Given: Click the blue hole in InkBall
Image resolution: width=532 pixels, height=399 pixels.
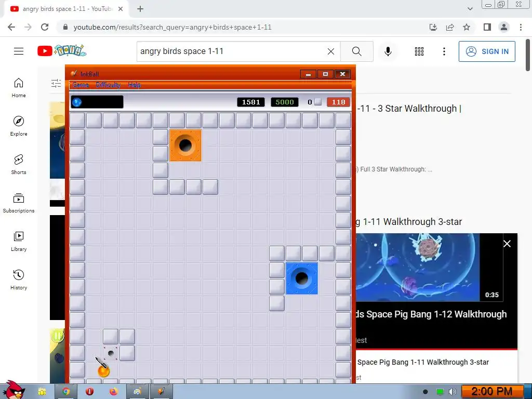Looking at the screenshot, I should 302,278.
